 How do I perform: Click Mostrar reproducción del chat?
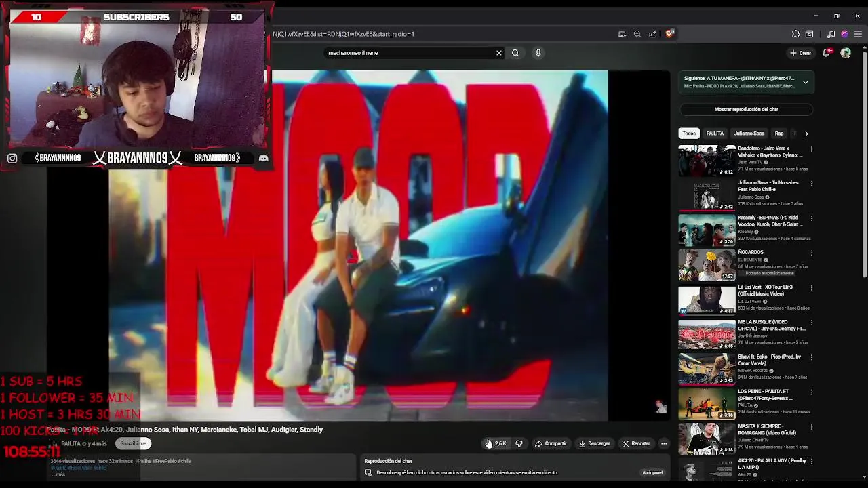(746, 109)
